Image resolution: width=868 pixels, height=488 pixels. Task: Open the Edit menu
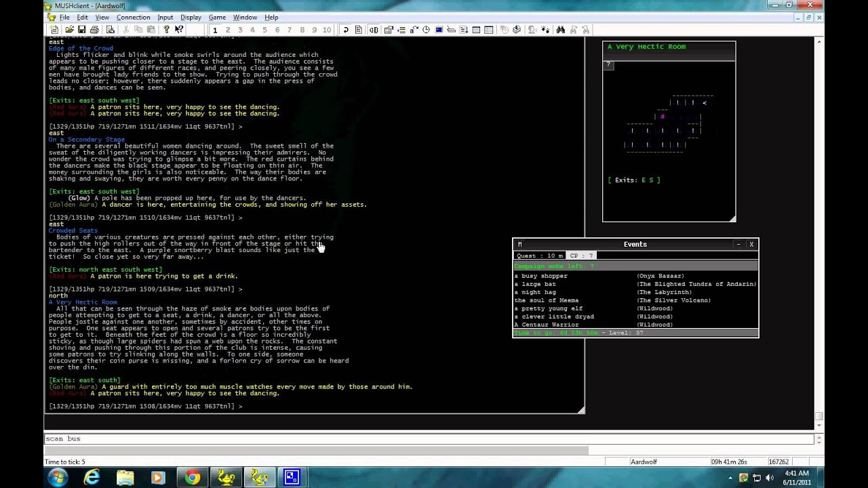click(x=82, y=17)
